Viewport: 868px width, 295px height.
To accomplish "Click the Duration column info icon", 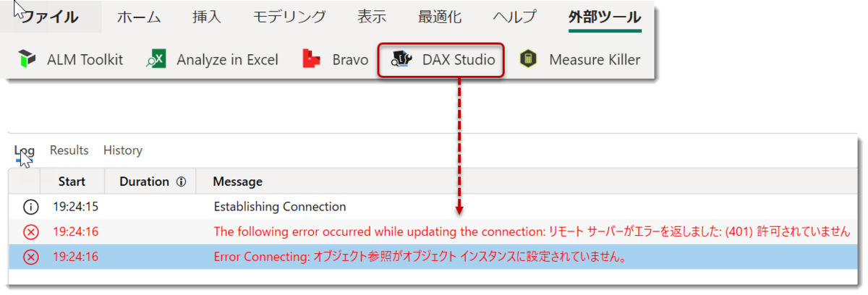I will 181,182.
